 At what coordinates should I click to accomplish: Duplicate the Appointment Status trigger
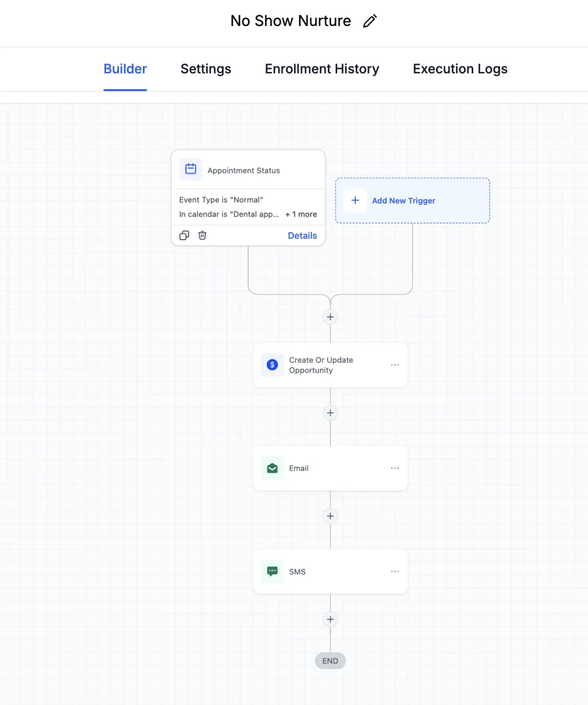[x=184, y=235]
